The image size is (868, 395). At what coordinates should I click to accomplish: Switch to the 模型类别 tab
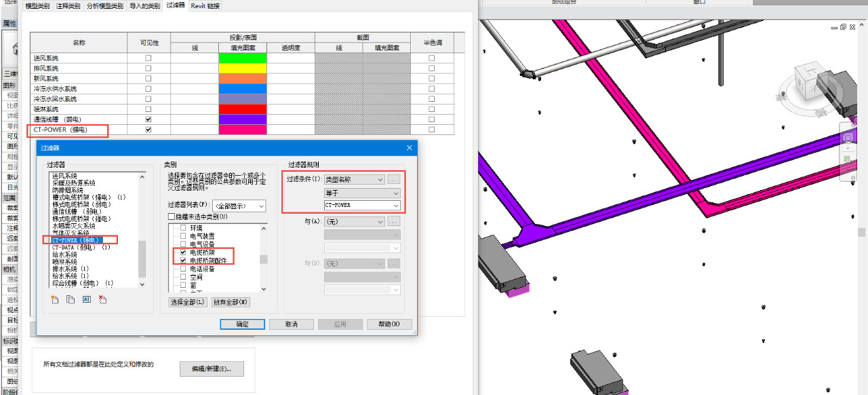(x=37, y=6)
